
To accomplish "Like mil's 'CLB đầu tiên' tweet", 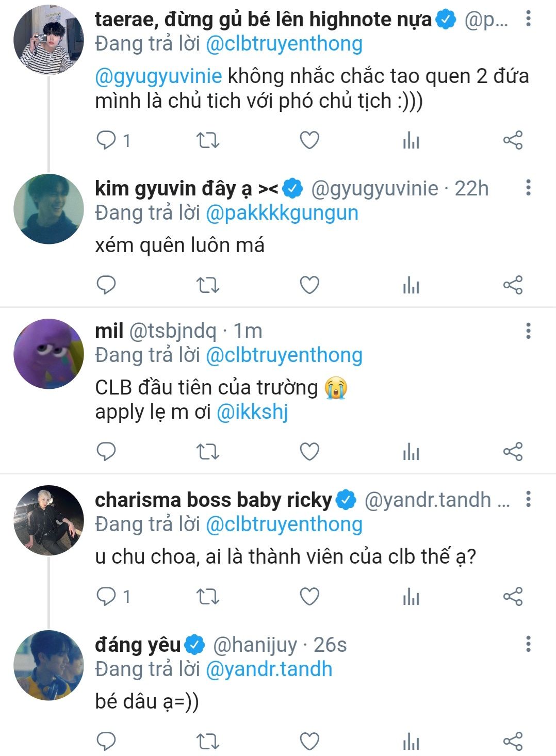I will tap(309, 452).
